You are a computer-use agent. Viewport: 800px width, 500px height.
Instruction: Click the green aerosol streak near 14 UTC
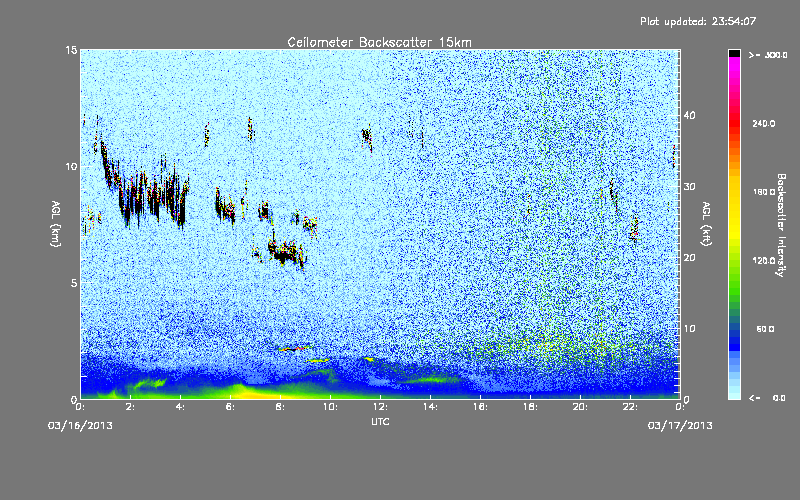[x=431, y=380]
